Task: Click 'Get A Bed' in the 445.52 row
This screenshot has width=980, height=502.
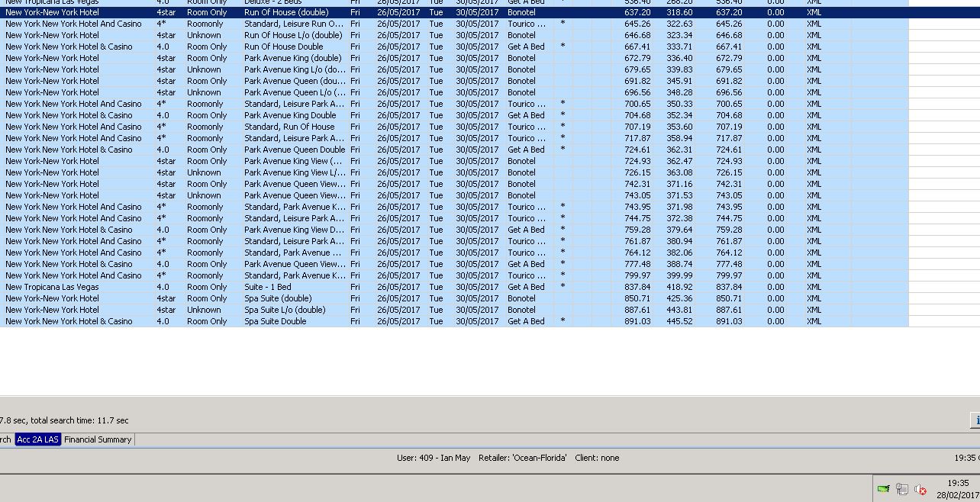Action: click(x=526, y=321)
